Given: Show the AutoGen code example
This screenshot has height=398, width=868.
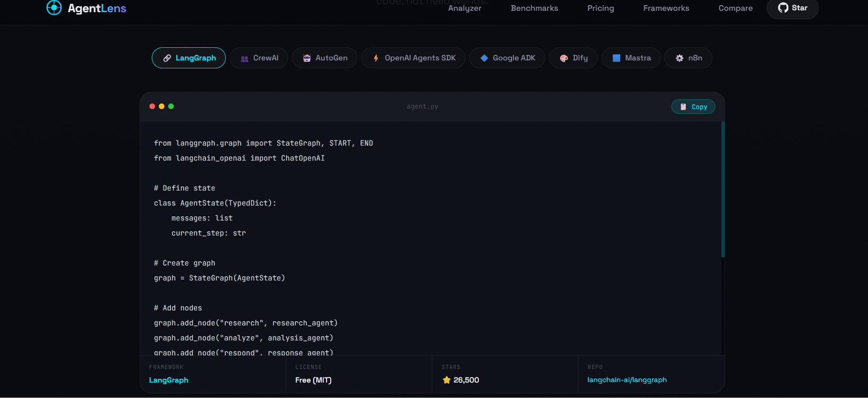Looking at the screenshot, I should (325, 58).
